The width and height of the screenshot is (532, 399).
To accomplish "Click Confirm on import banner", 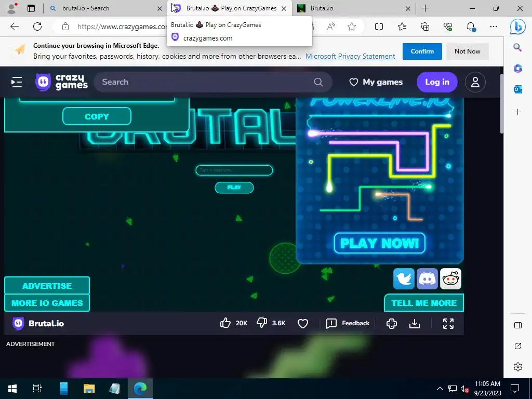I will pos(422,51).
